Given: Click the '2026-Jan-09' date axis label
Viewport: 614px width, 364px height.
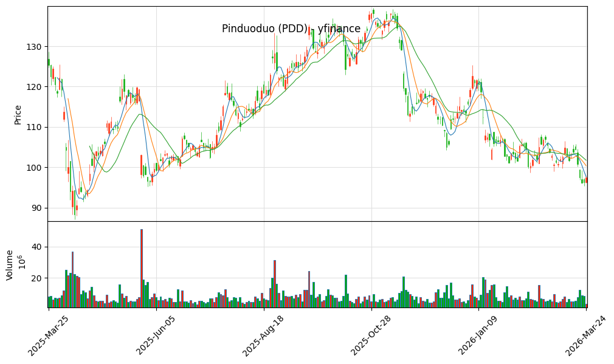Looking at the screenshot, I should tap(478, 335).
